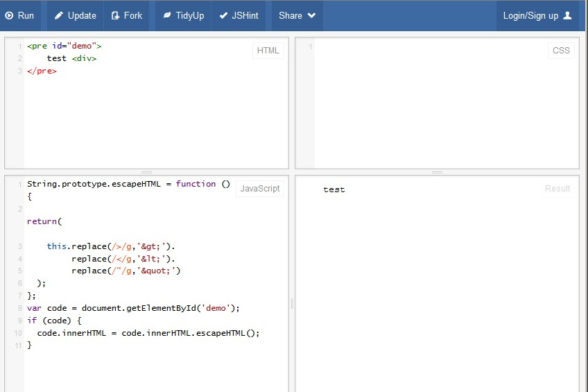Click line number 3 in HTML gutter
Image resolution: width=588 pixels, height=392 pixels.
[20, 71]
